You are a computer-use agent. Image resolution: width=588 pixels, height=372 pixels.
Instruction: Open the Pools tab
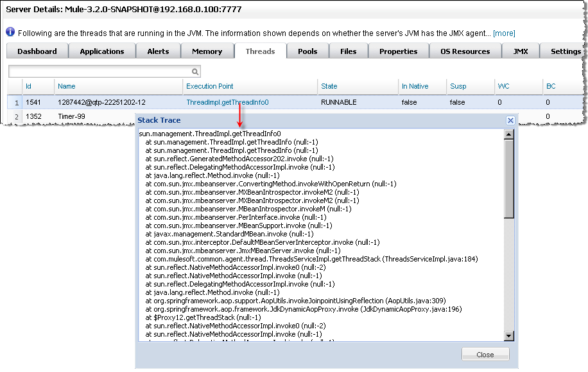click(x=307, y=51)
